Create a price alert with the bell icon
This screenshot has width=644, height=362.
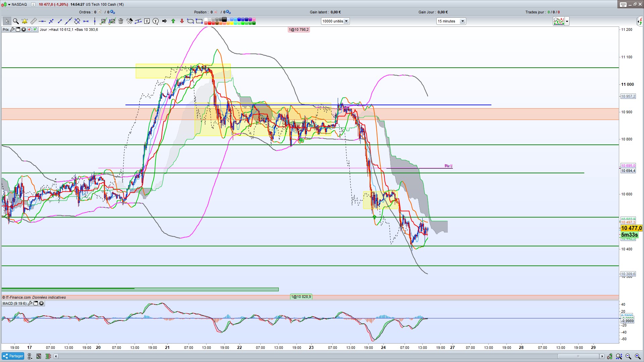(24, 21)
